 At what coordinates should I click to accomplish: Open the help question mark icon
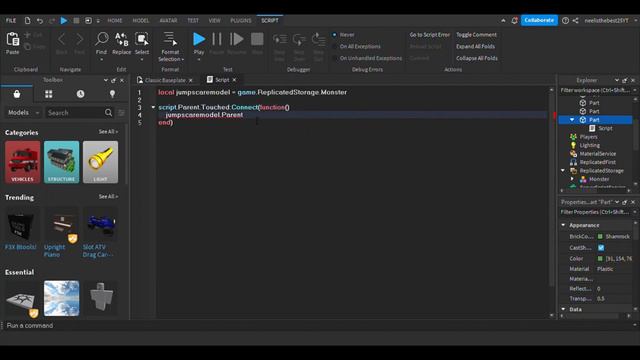click(565, 20)
